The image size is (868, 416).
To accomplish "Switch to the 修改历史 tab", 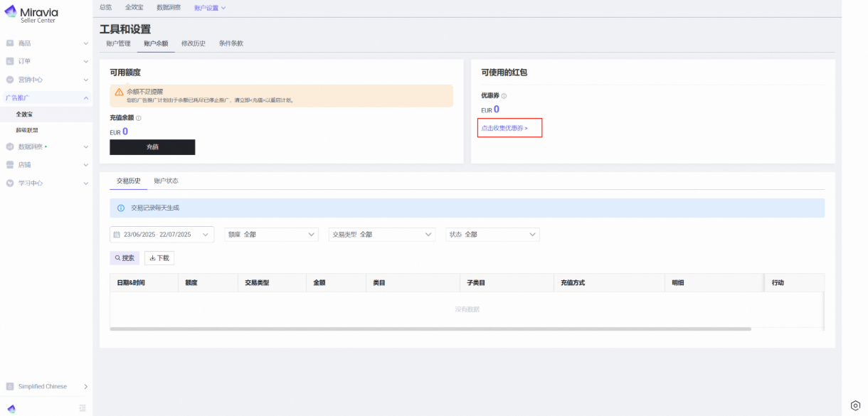I will point(194,43).
